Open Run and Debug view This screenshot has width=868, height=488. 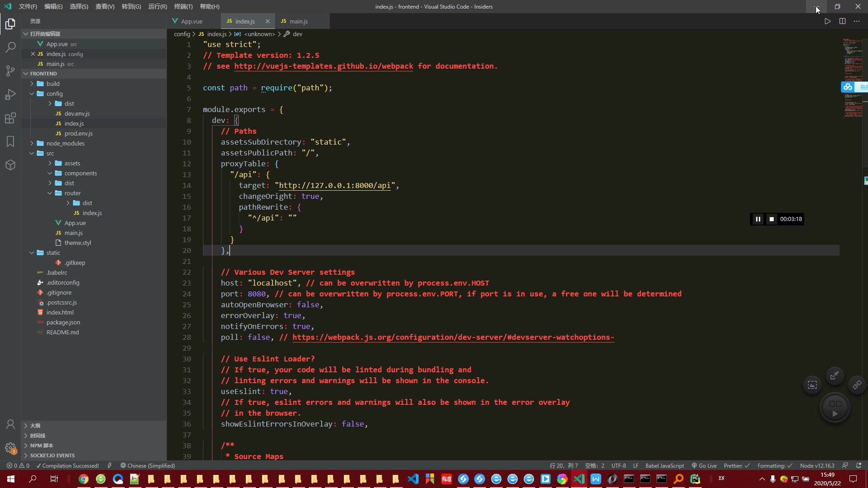coord(10,94)
